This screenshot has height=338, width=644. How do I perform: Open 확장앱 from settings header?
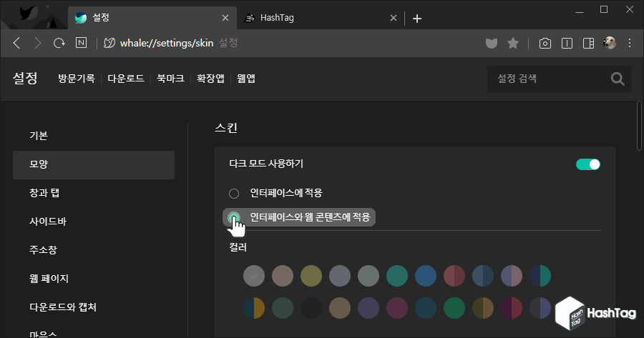[x=210, y=79]
